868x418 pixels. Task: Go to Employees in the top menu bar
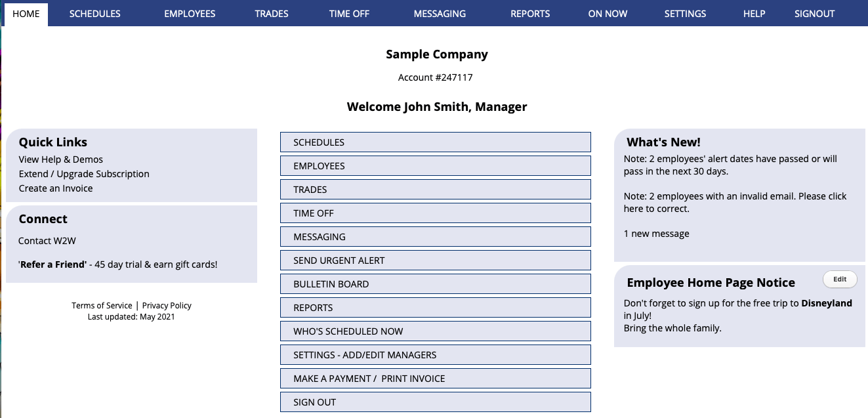click(x=190, y=14)
